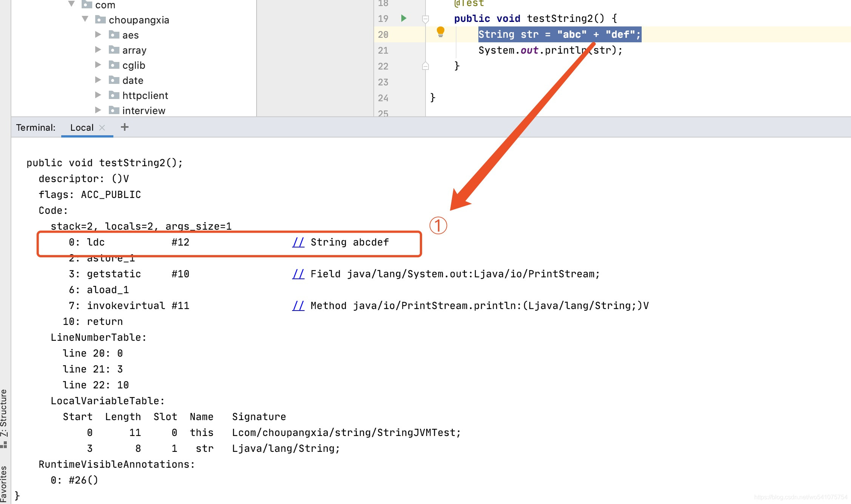Viewport: 851px width, 504px height.
Task: Open the Method PrintStream.println link
Action: [298, 305]
